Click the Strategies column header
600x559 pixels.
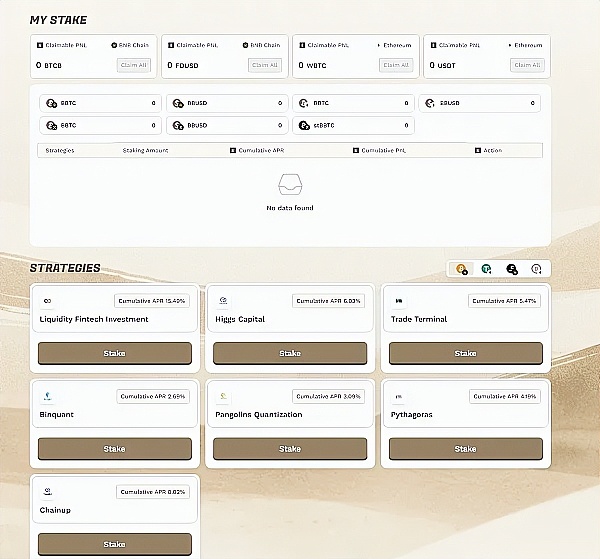tap(60, 150)
